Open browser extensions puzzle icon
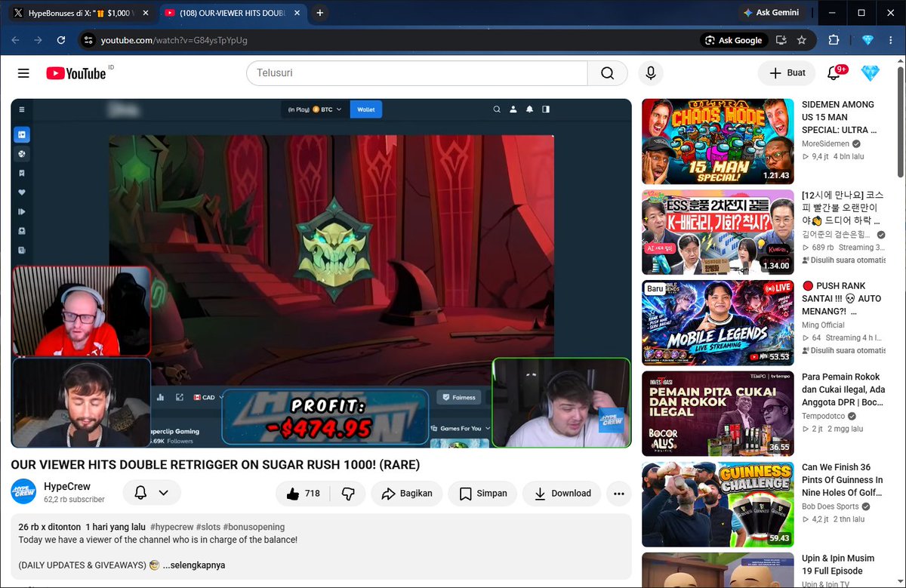Screen dimensions: 906x588 click(834, 40)
